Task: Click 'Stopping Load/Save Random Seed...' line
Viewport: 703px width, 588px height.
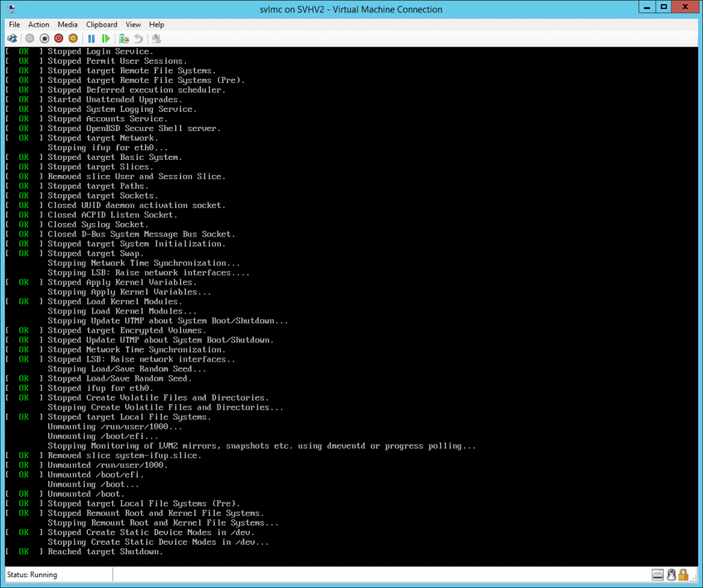Action: (x=127, y=369)
